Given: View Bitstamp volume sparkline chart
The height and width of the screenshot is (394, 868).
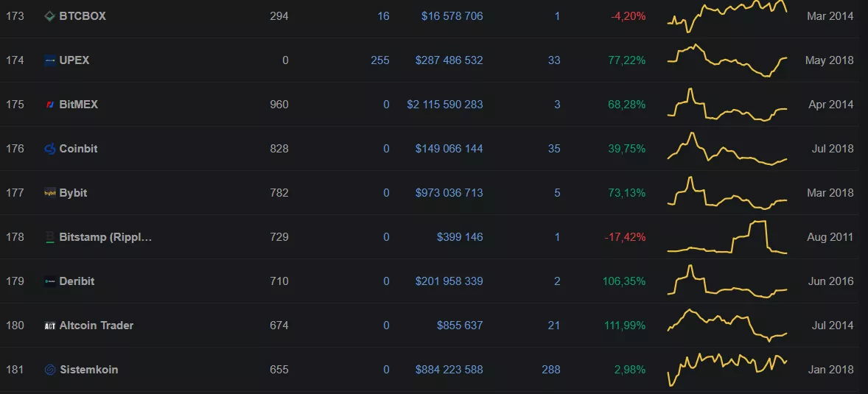Looking at the screenshot, I should click(x=727, y=237).
